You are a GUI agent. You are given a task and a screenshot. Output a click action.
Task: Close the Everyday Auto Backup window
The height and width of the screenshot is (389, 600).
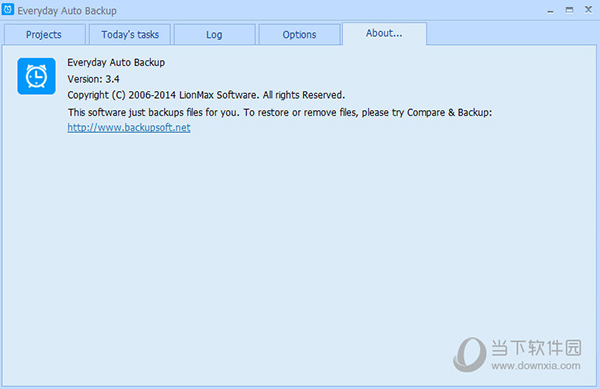[x=589, y=10]
